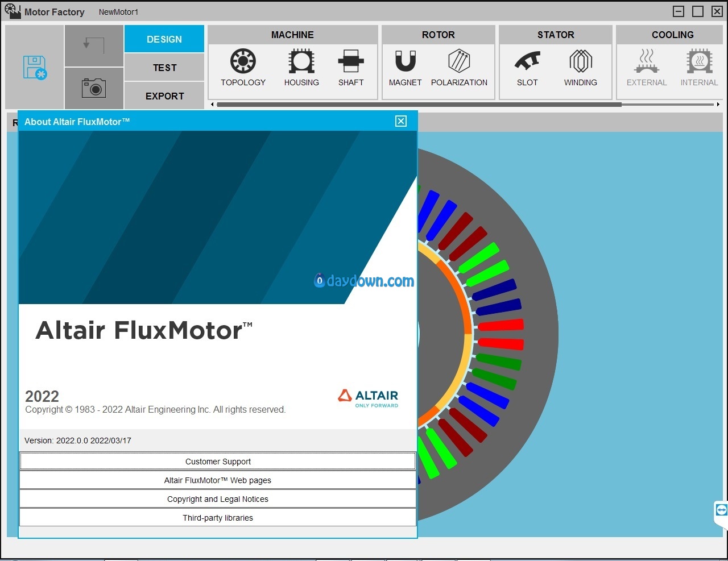Viewport: 728px width, 561px height.
Task: Close the About Altair FluxMotor dialog
Action: [401, 121]
